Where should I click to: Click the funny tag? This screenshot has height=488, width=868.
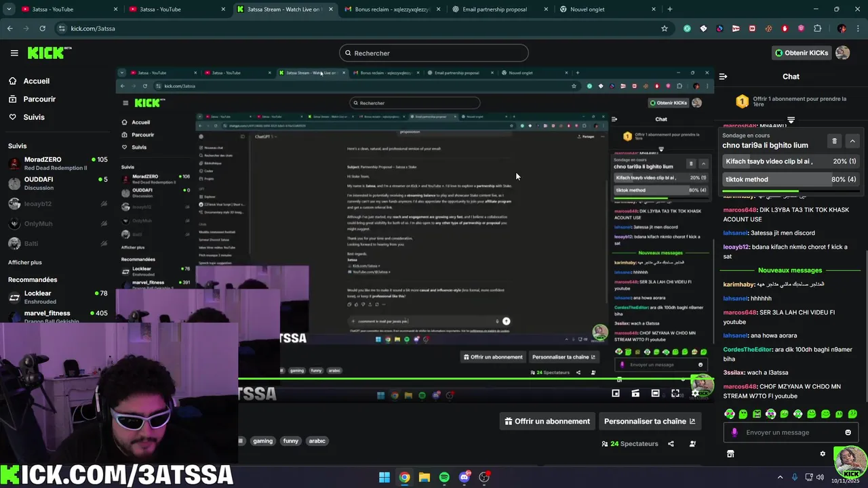291,441
